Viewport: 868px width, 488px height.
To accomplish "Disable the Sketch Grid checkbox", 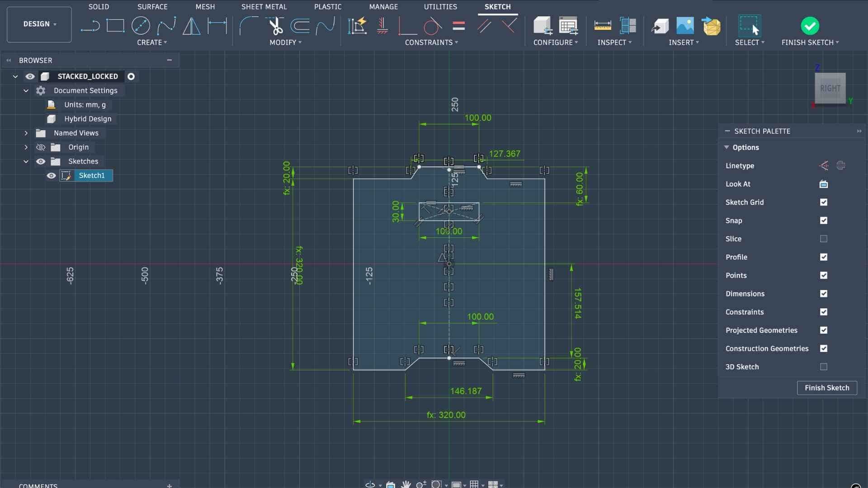I will click(x=824, y=202).
